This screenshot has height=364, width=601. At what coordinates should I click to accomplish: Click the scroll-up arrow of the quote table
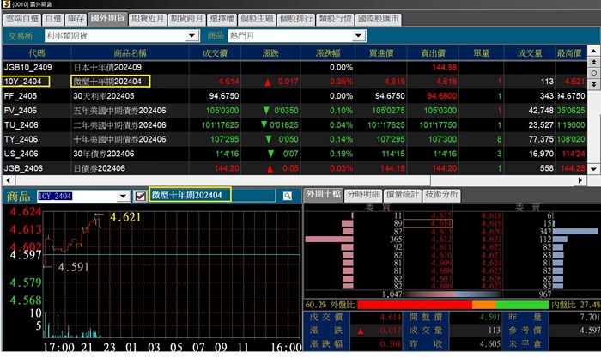click(593, 54)
